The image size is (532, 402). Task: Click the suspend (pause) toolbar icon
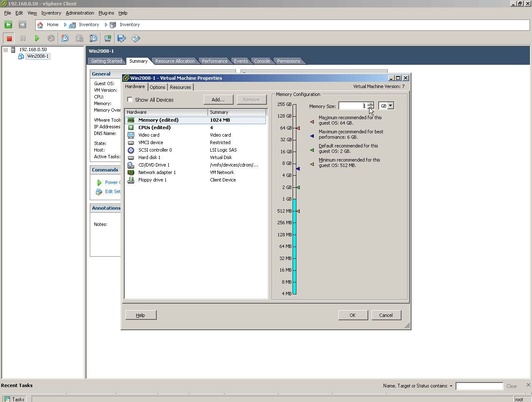pos(23,38)
